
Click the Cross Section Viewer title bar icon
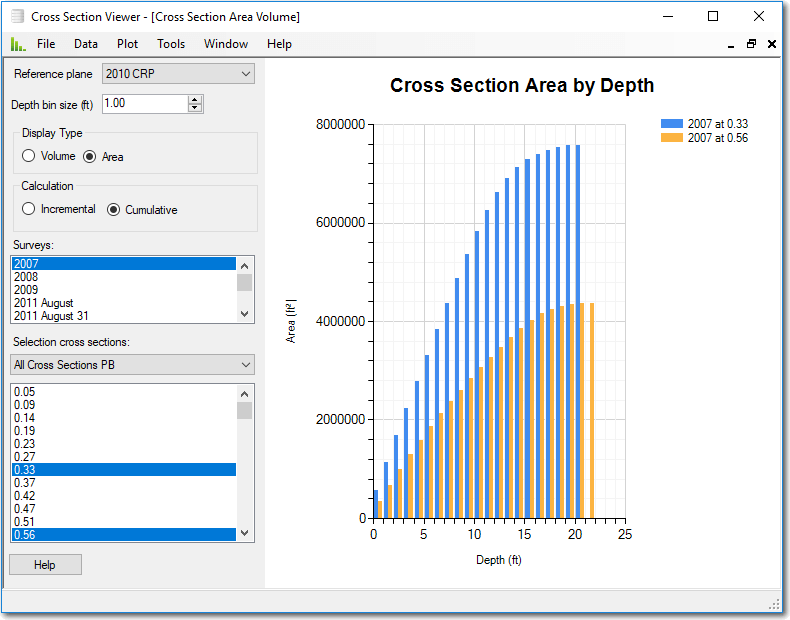click(x=18, y=17)
